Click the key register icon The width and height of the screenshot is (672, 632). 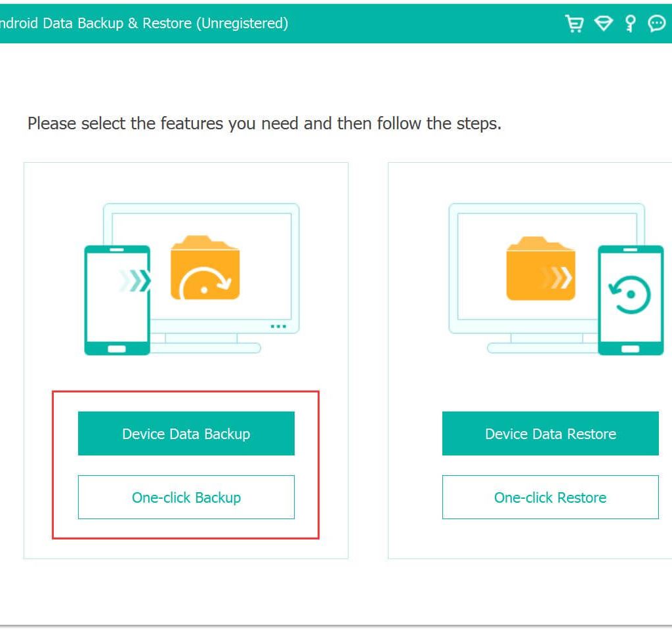click(630, 24)
